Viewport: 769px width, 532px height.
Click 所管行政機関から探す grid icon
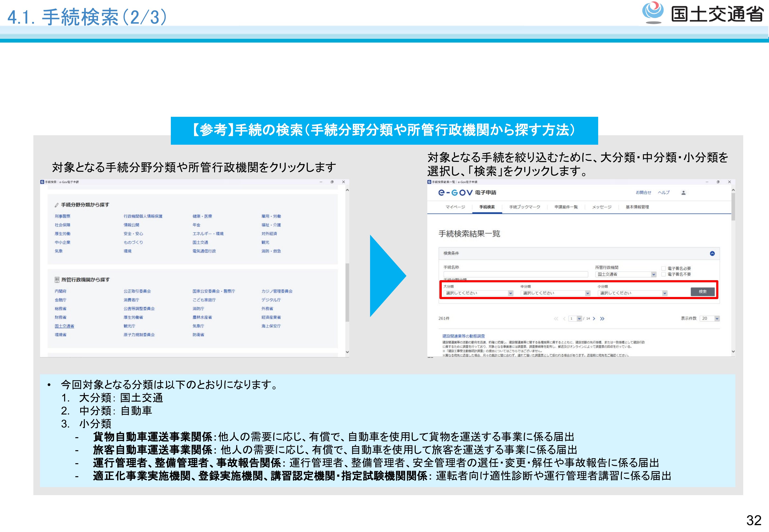pos(57,280)
